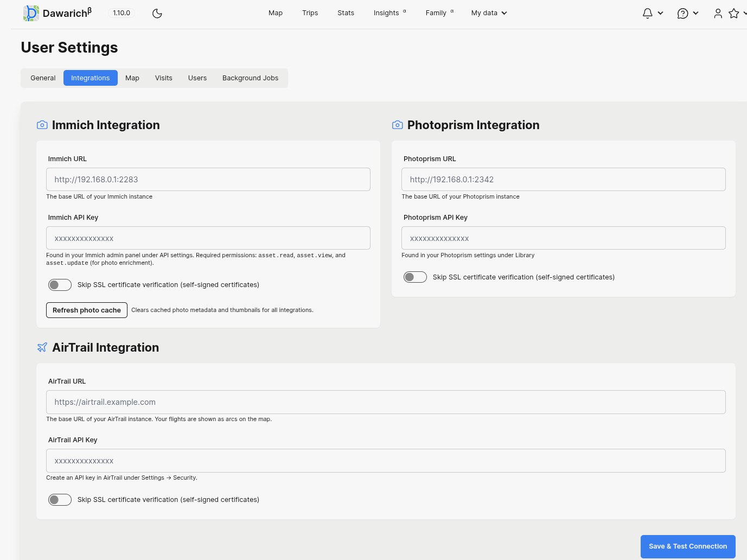Screen dimensions: 747x560
Task: Click camera icon beside Immich Integration
Action: 42,125
